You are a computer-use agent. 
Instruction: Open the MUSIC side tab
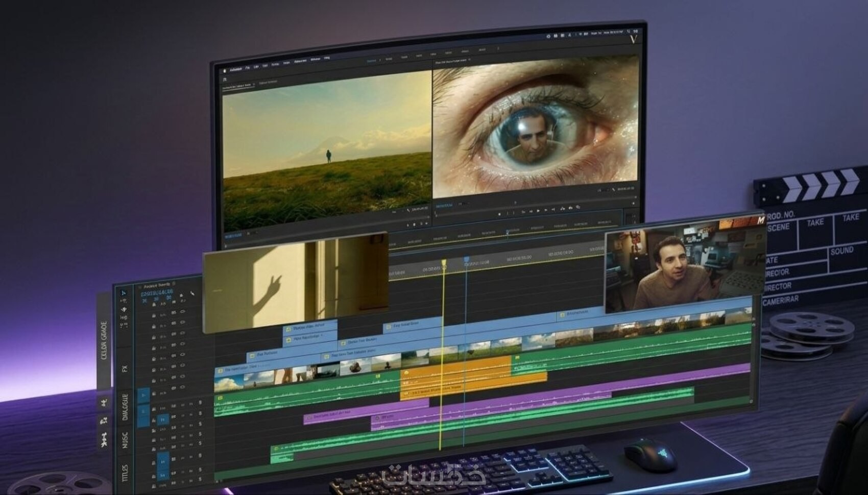[x=126, y=440]
